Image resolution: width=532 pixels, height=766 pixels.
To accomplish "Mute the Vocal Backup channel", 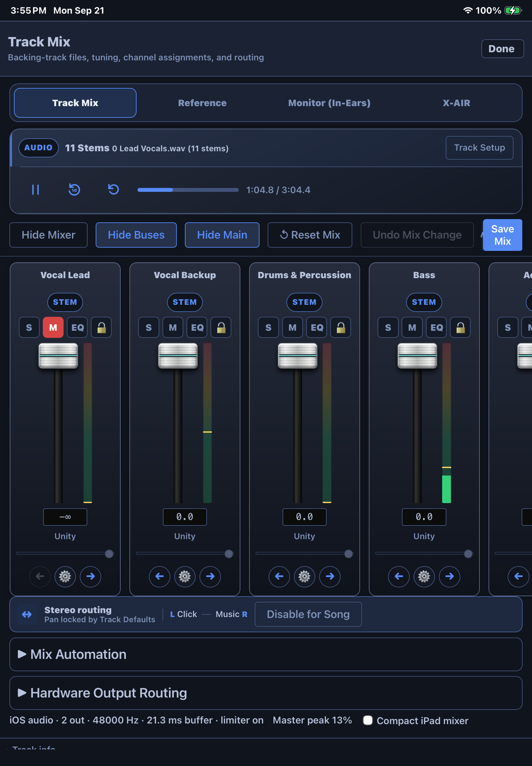I will [173, 327].
